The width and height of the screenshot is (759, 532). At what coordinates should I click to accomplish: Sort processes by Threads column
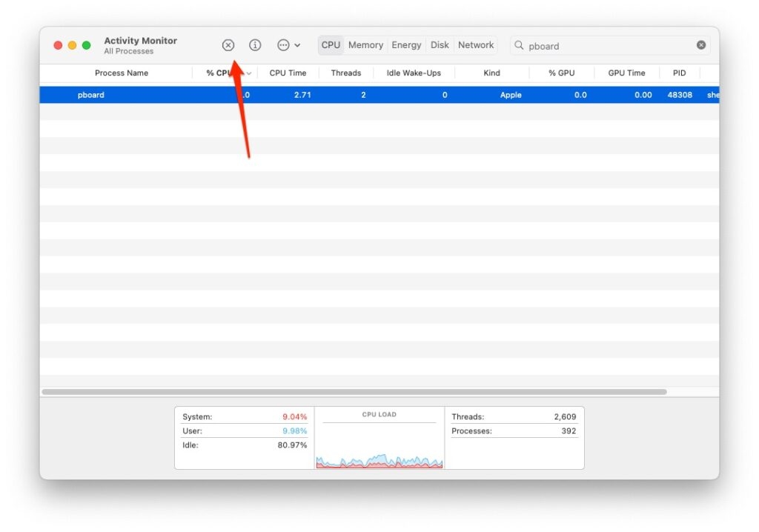(346, 73)
